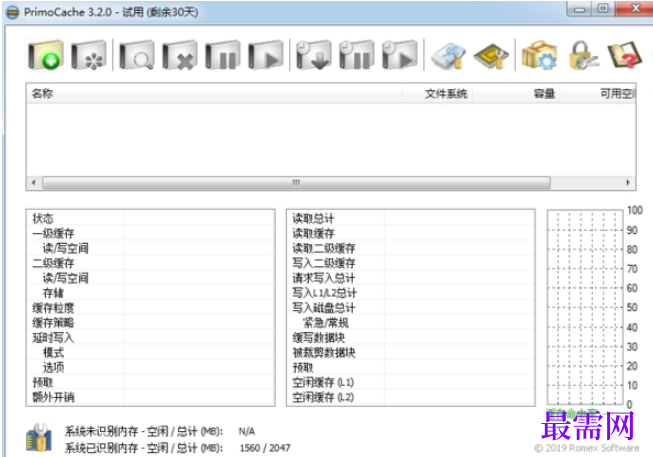Select the 读取缓存 row
This screenshot has height=457, width=653.
(x=411, y=233)
